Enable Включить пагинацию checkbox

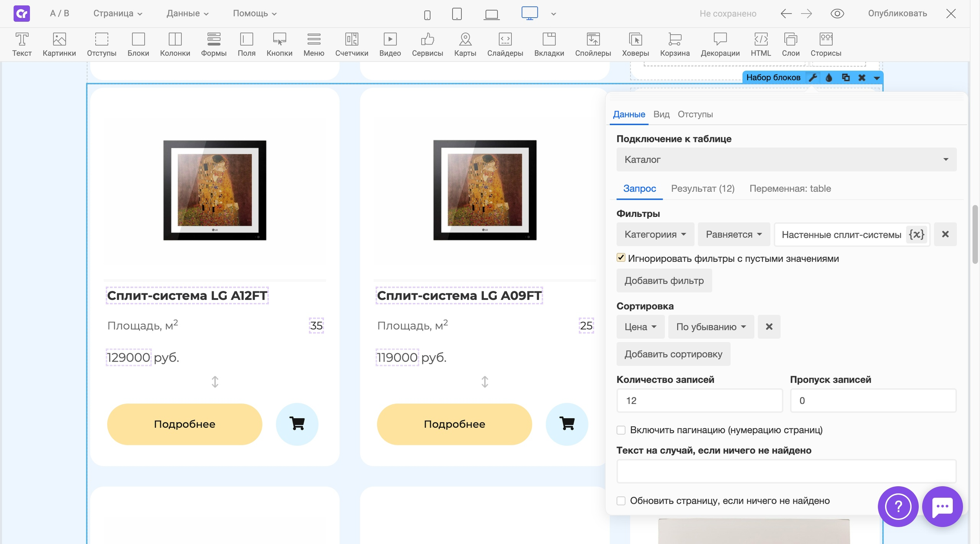(621, 430)
